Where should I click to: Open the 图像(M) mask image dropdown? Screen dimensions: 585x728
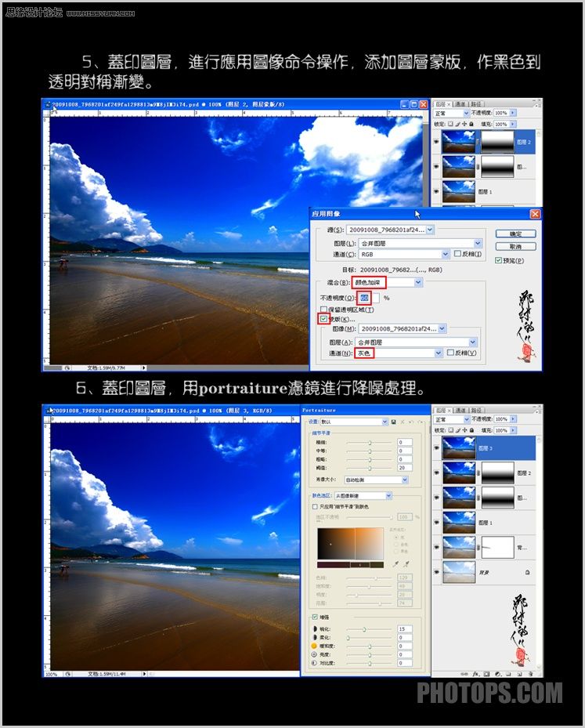403,328
